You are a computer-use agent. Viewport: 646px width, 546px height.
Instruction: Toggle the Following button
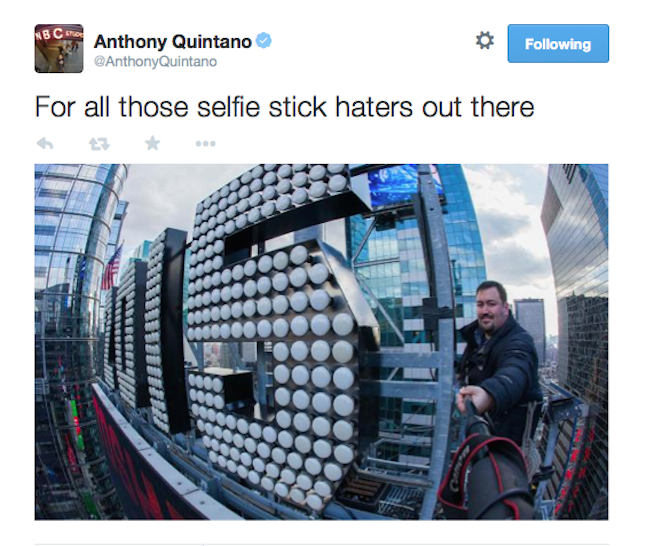[x=558, y=44]
